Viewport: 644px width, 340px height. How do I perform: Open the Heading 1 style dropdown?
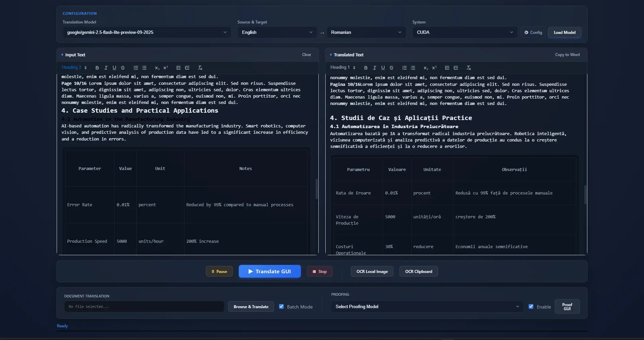[343, 67]
